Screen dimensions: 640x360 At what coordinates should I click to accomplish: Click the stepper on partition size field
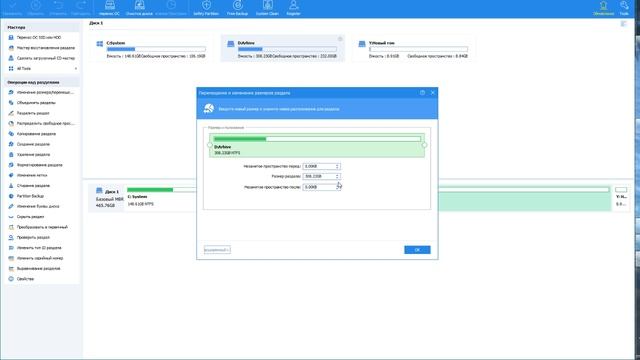[x=338, y=176]
